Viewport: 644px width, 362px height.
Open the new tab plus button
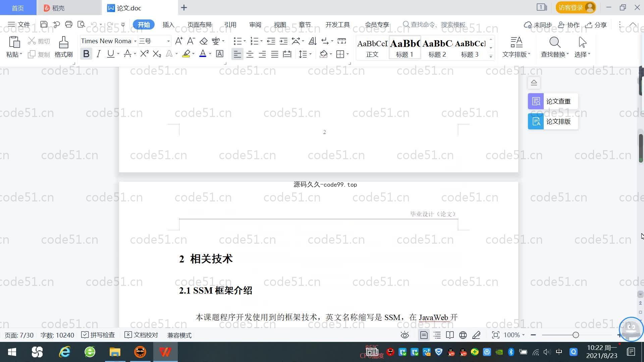point(184,8)
